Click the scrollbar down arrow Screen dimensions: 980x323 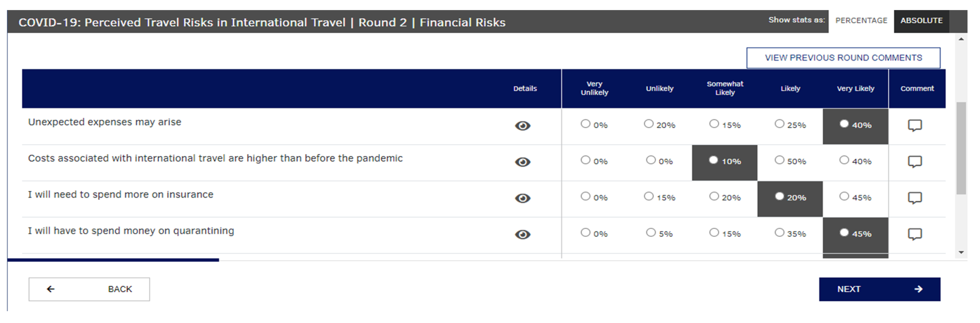961,252
